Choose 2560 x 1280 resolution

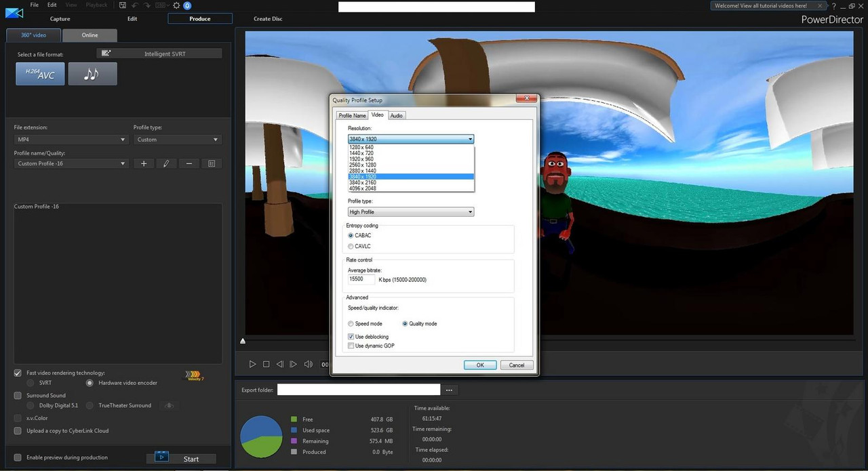[x=410, y=165]
